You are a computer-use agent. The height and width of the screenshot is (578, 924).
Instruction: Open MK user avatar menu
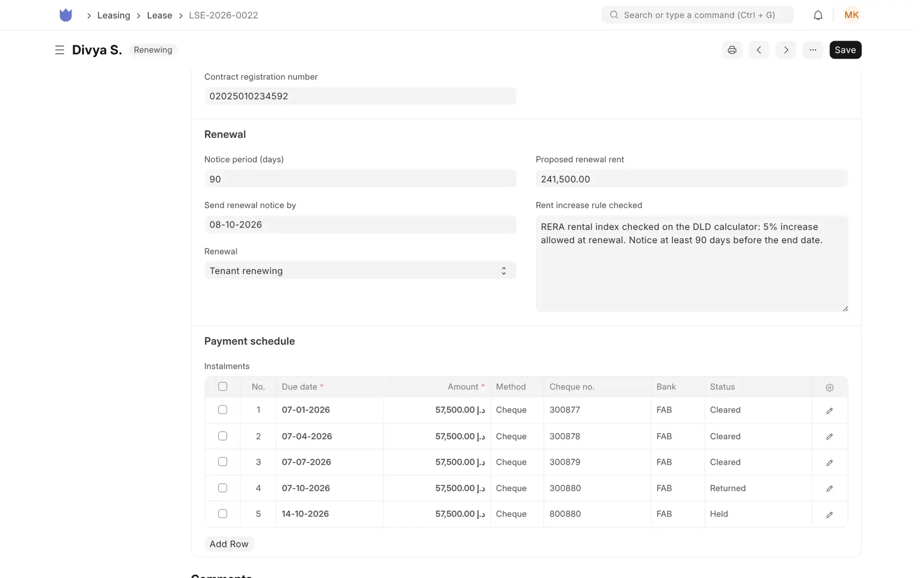(851, 15)
